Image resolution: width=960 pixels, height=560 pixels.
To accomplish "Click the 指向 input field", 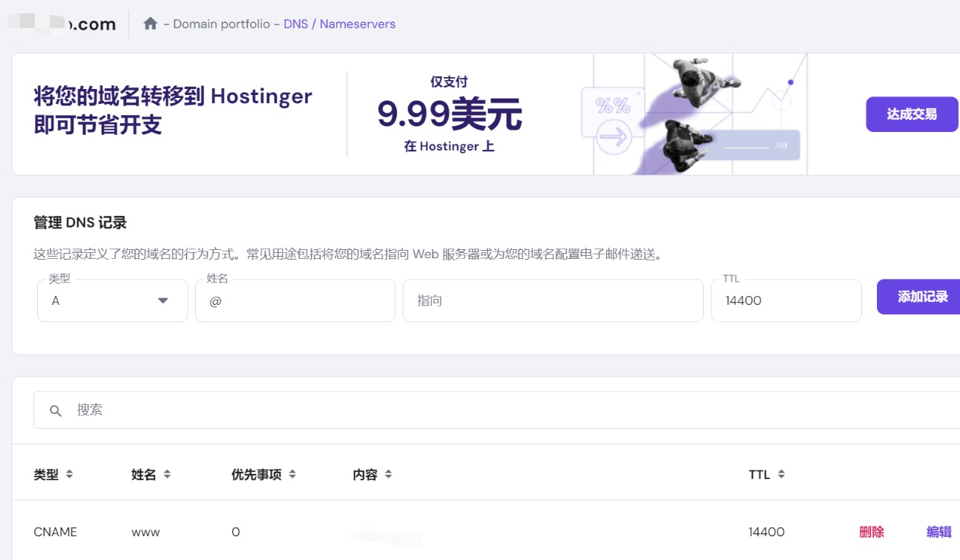I will 552,300.
